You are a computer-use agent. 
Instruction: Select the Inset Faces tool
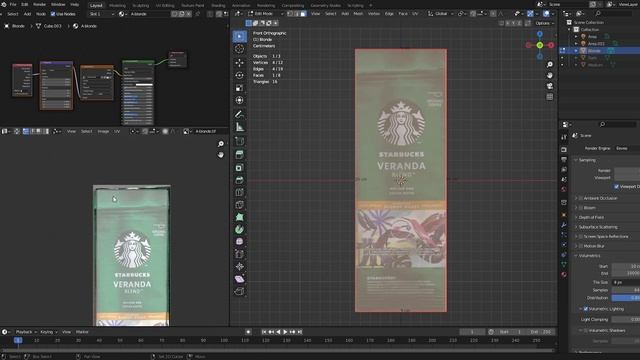coord(240,167)
